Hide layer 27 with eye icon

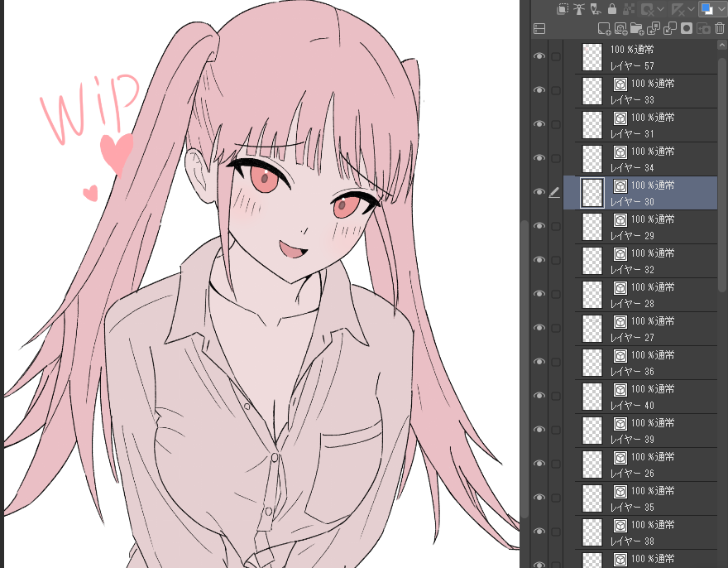pos(539,328)
